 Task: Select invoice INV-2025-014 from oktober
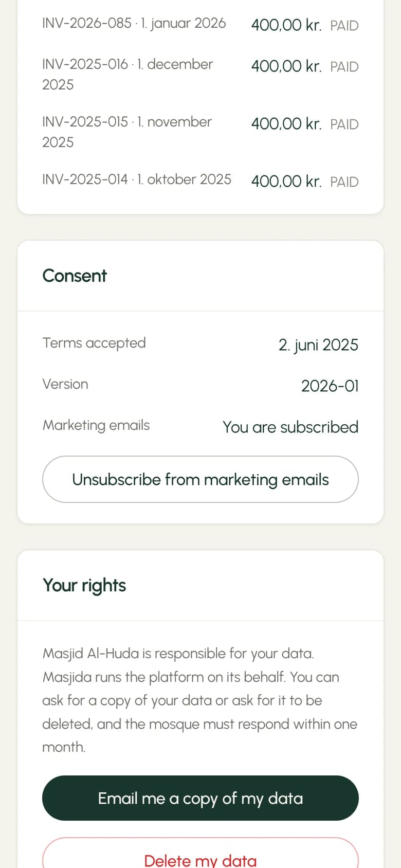[x=200, y=180]
